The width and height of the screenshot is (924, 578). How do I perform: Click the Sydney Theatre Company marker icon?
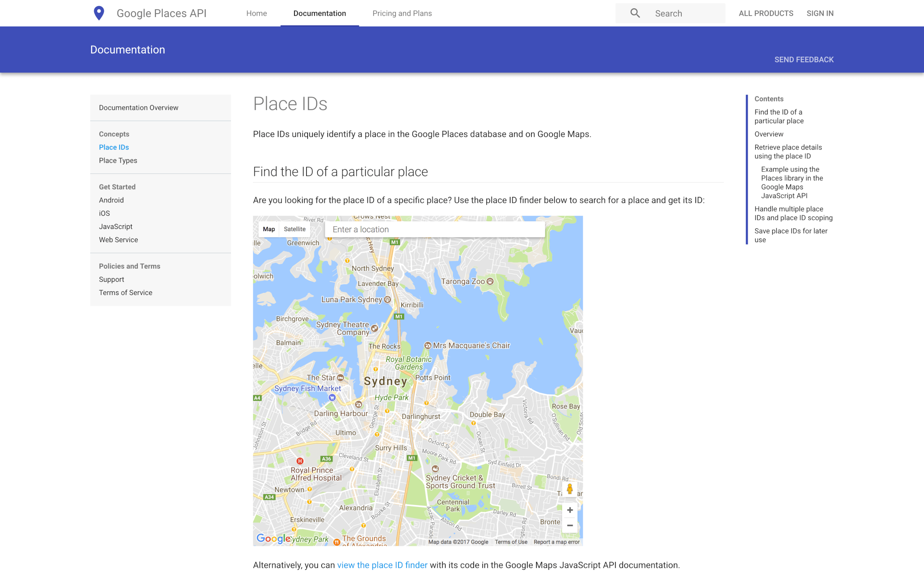(x=374, y=328)
